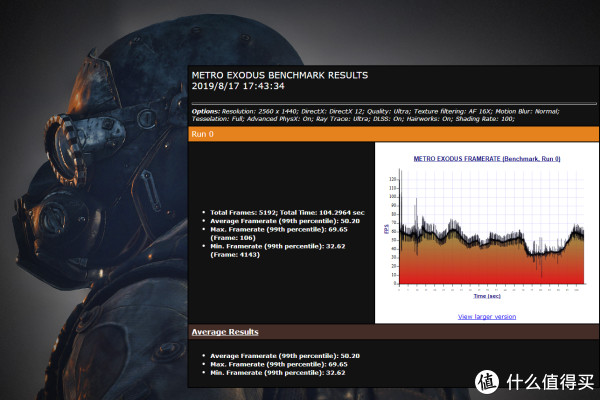
Task: Click the 'Average Results' heading
Action: tap(225, 332)
